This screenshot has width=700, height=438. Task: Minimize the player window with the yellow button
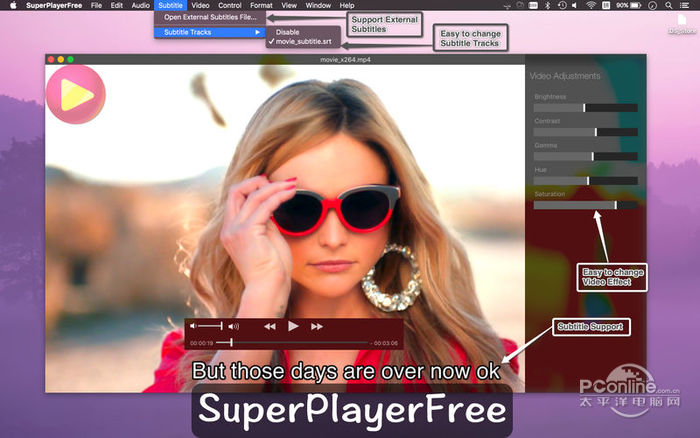click(61, 59)
